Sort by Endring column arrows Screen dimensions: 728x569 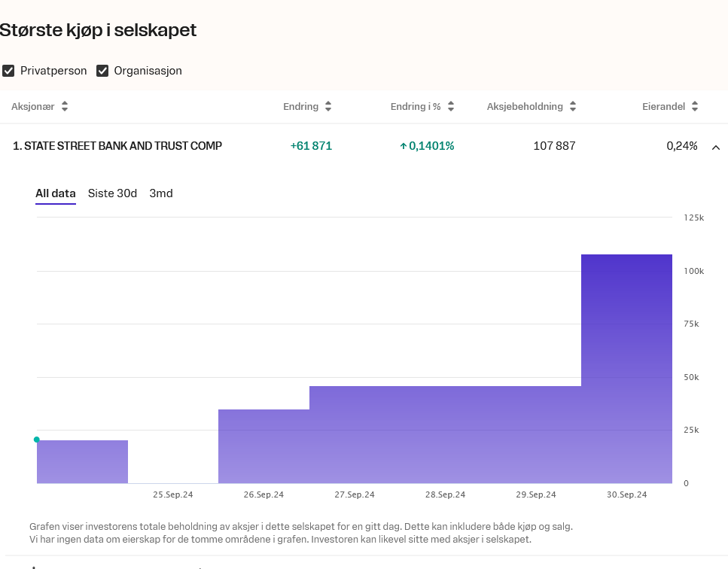328,106
